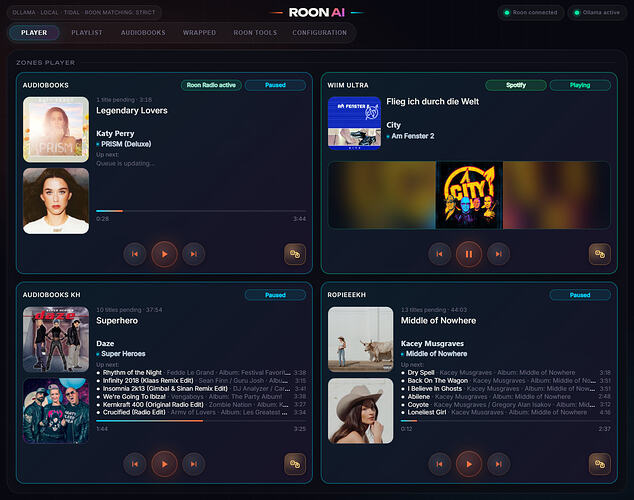Open the Configuration tab
This screenshot has height=500, width=634.
pos(319,32)
